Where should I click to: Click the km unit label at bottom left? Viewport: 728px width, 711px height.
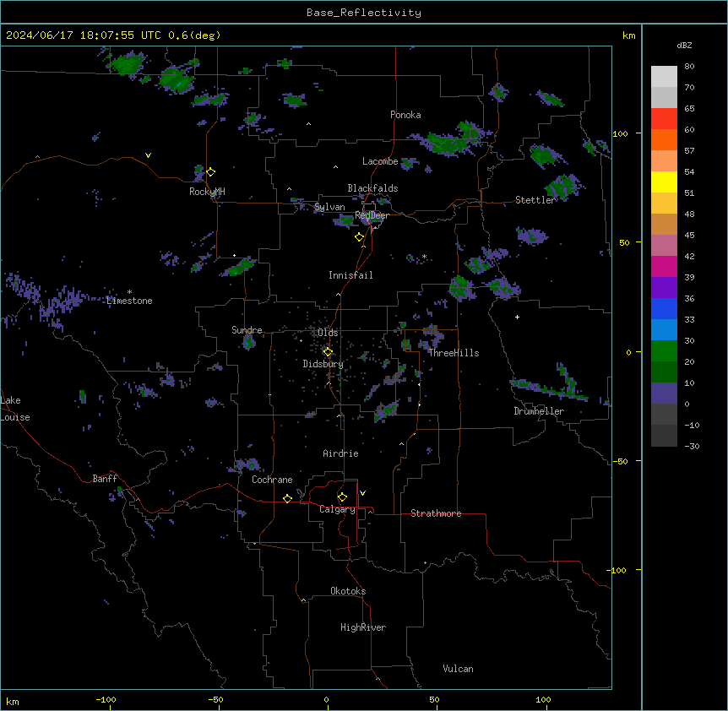tap(13, 701)
